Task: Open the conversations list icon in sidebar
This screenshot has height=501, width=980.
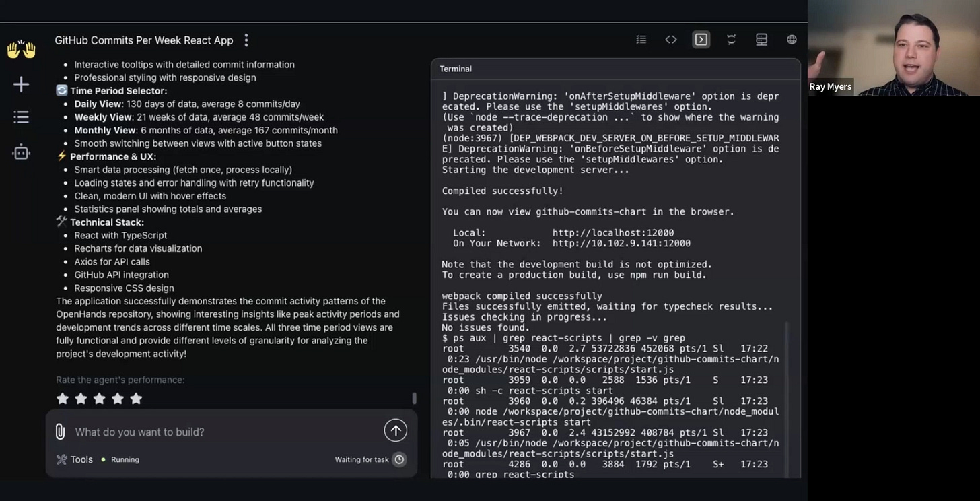Action: pos(21,117)
